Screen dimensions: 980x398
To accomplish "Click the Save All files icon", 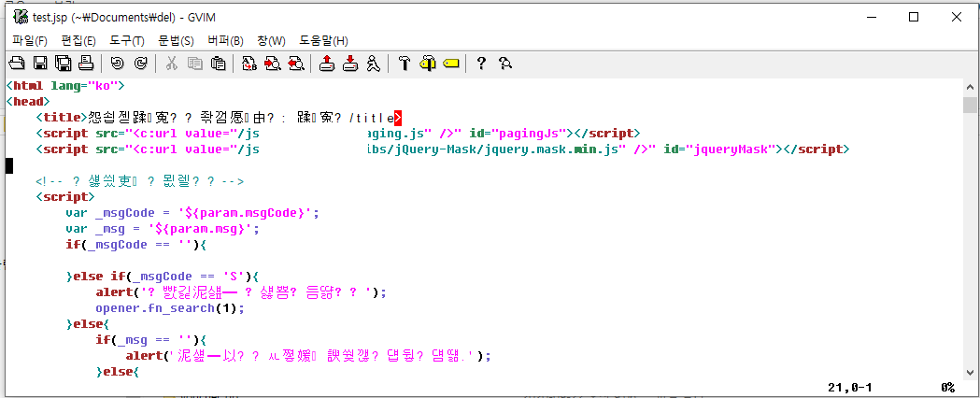I will pos(64,64).
